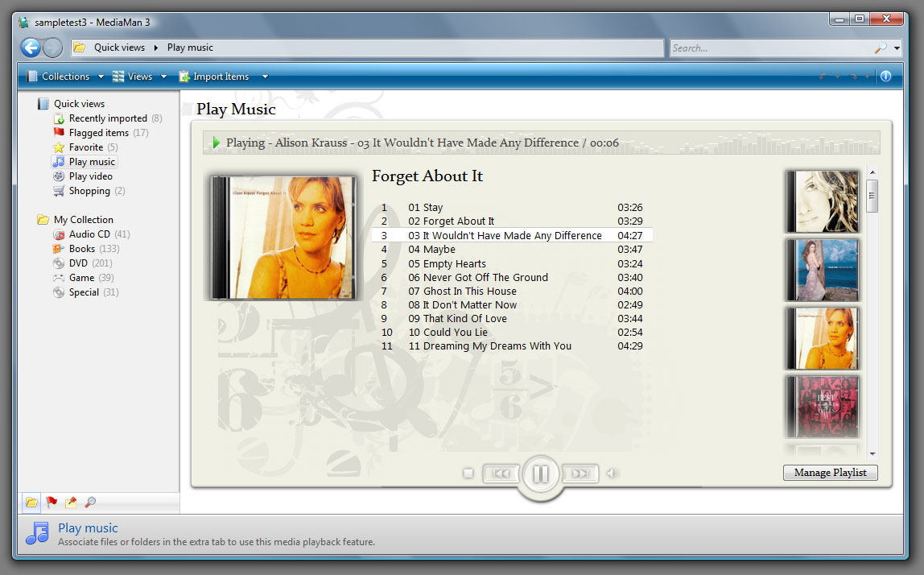
Task: Play track 08 It Don't Matter Now
Action: pyautogui.click(x=512, y=305)
